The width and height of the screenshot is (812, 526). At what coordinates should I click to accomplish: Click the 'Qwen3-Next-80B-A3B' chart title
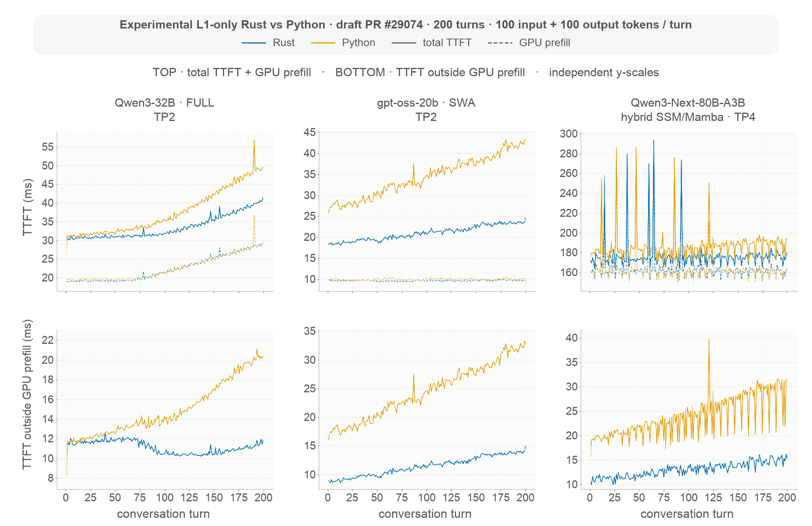pos(688,103)
